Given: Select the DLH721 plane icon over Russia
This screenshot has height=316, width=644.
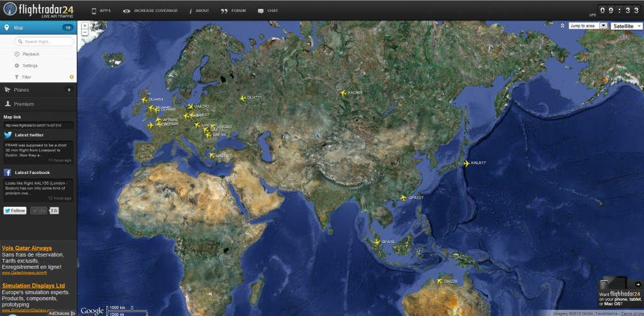Looking at the screenshot, I should pos(243,97).
